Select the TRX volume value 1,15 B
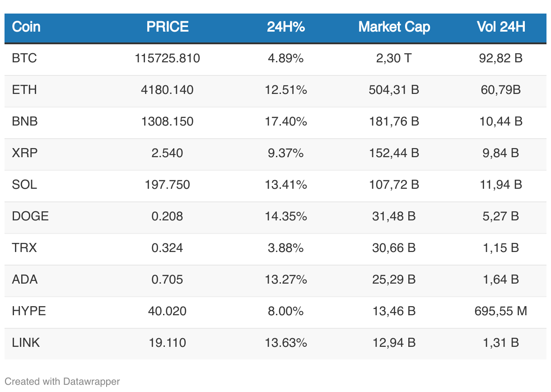 point(501,248)
